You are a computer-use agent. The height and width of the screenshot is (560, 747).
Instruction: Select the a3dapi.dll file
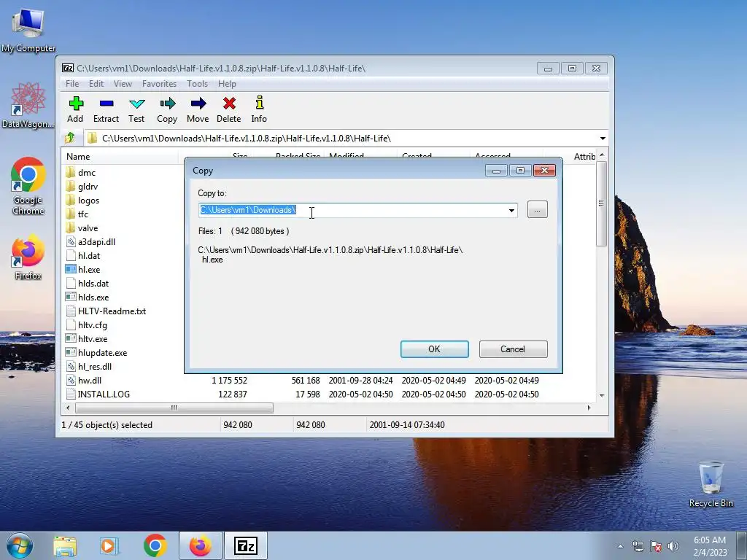coord(90,241)
